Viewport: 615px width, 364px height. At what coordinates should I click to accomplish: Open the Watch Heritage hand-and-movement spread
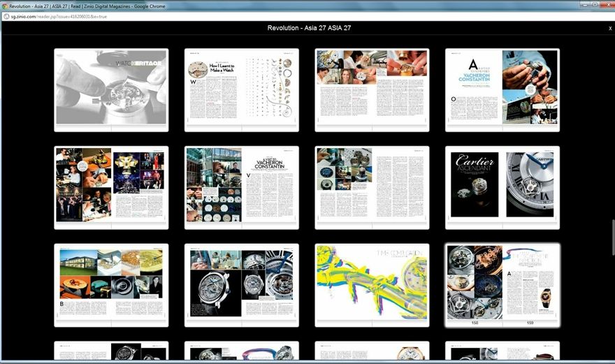111,90
